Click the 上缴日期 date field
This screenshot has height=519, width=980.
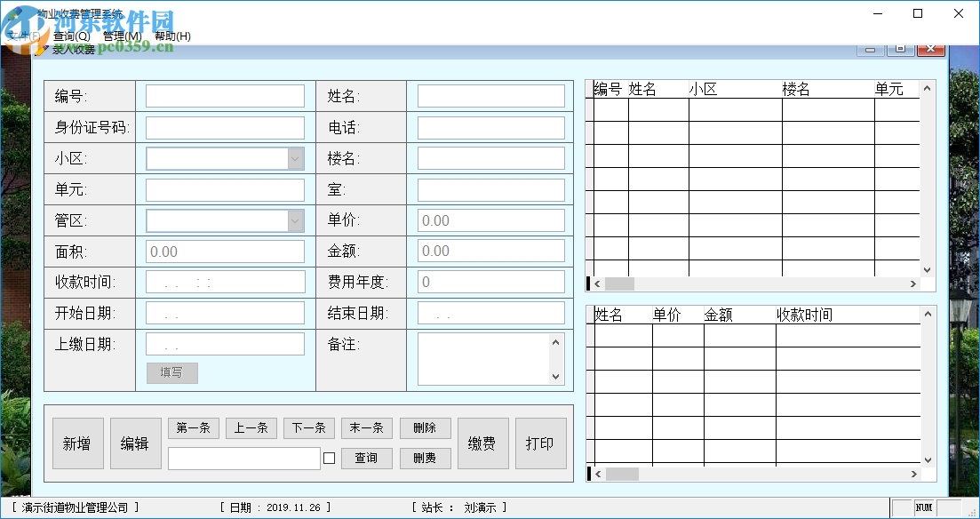pyautogui.click(x=225, y=344)
